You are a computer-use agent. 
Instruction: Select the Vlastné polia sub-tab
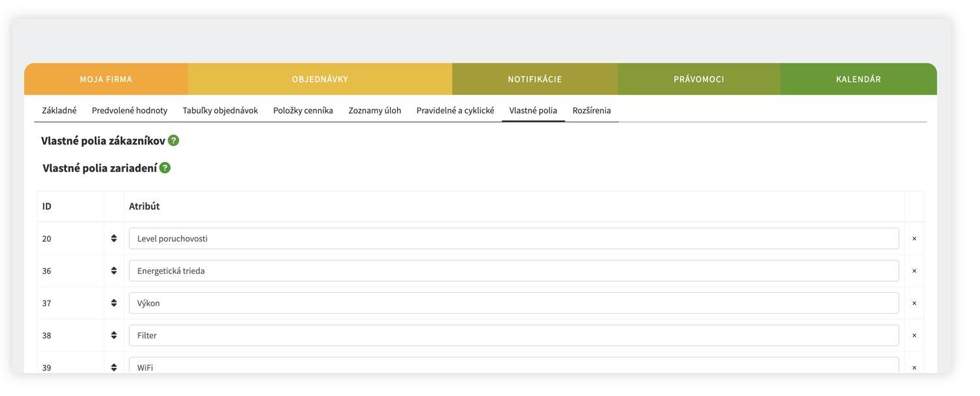click(533, 110)
